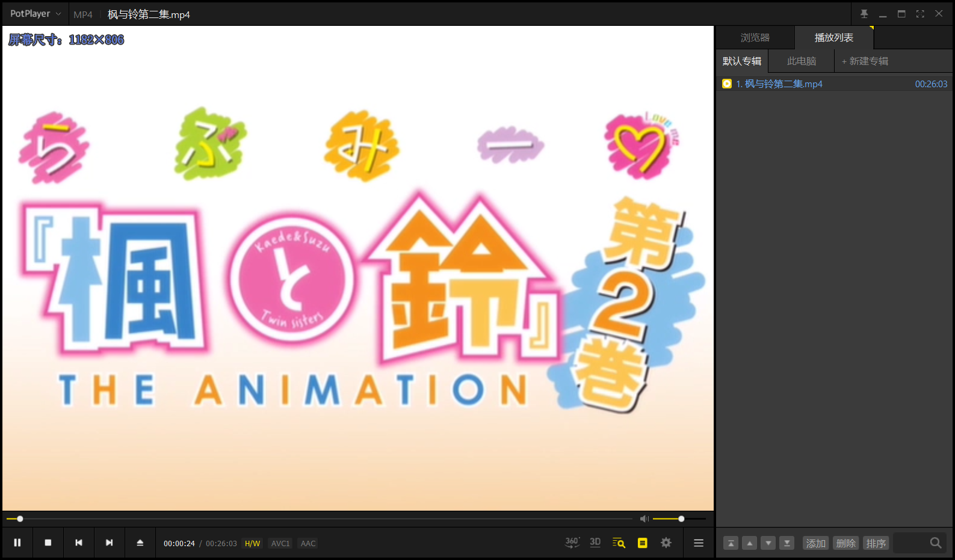Toggle 3D video mode
Image resolution: width=955 pixels, height=560 pixels.
(x=595, y=543)
